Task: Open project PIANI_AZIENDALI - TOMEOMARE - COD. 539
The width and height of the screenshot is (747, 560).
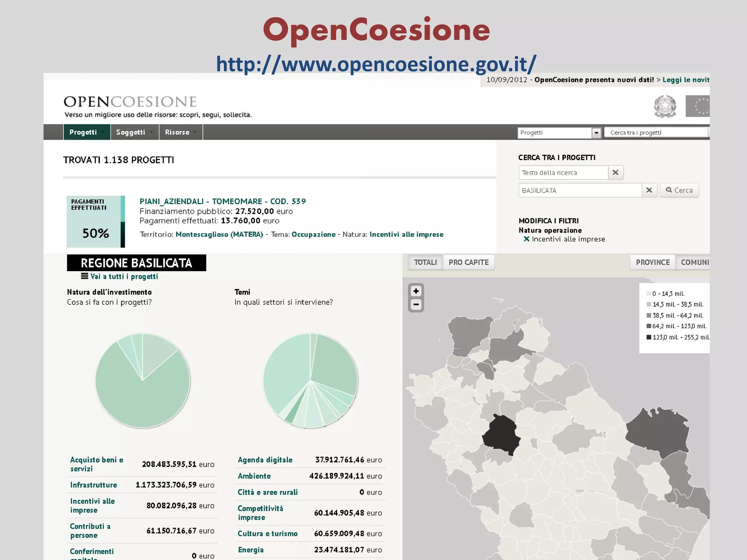Action: pyautogui.click(x=222, y=201)
